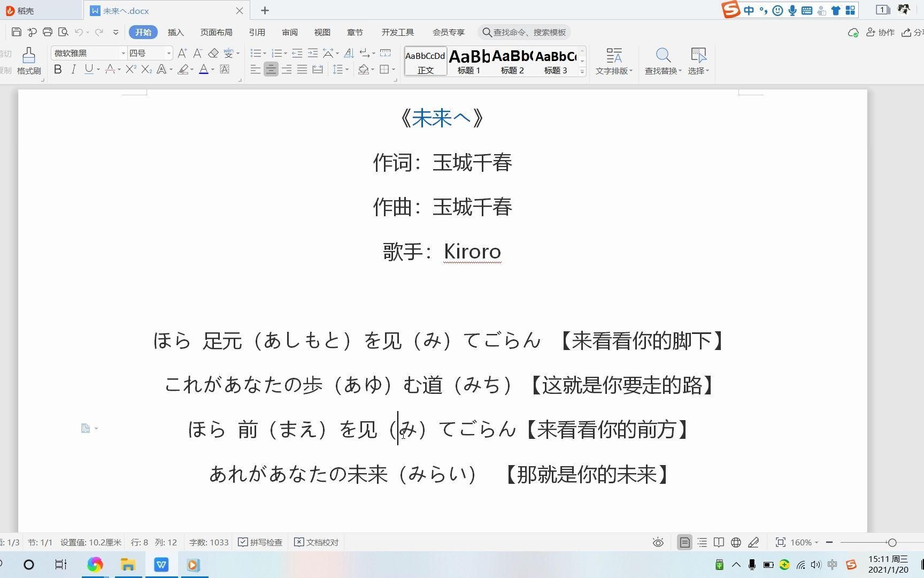The image size is (924, 578).
Task: Open the tab stops ruler icon
Action: [385, 53]
